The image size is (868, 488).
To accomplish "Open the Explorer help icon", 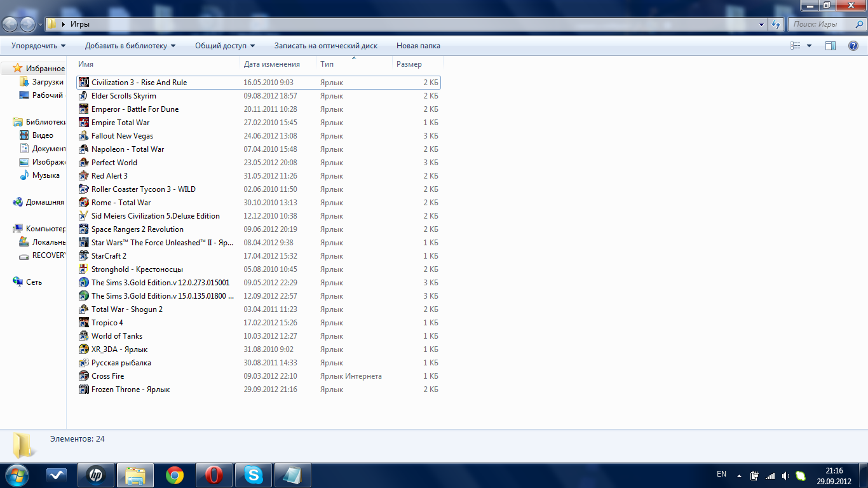I will tap(853, 46).
